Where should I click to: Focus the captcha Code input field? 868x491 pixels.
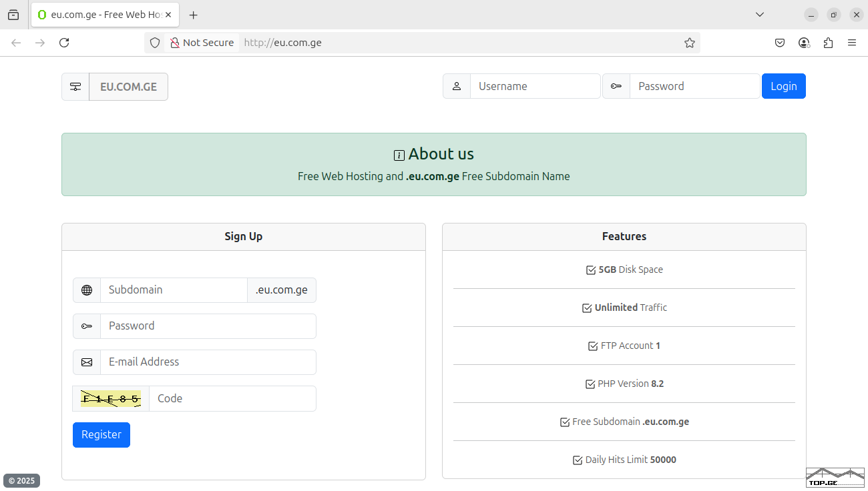[232, 398]
